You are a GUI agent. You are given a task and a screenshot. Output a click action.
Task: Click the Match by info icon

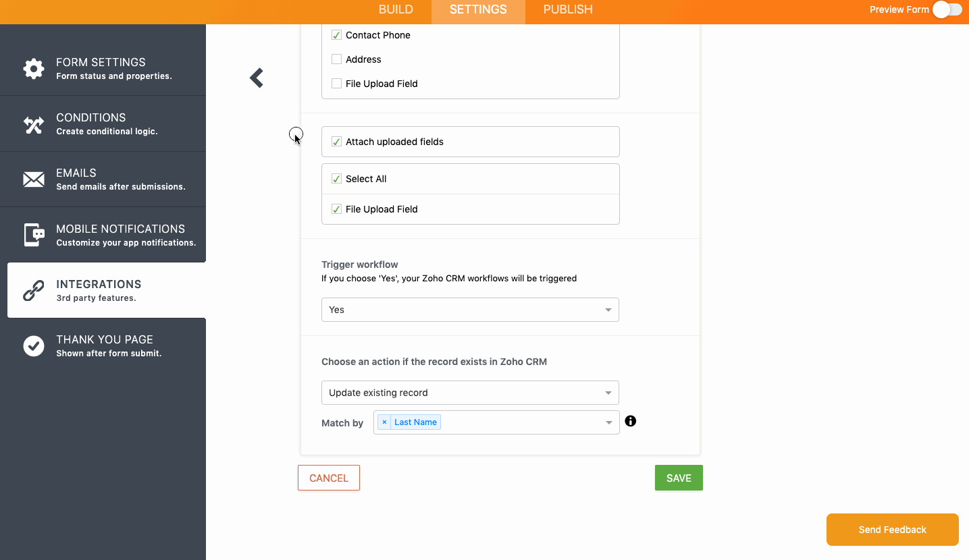[x=631, y=421]
